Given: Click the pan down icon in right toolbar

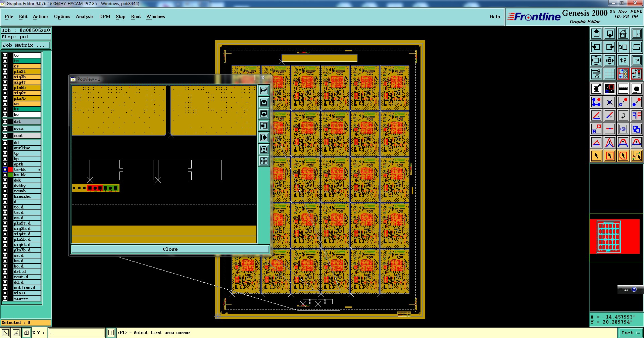Looking at the screenshot, I should click(610, 34).
